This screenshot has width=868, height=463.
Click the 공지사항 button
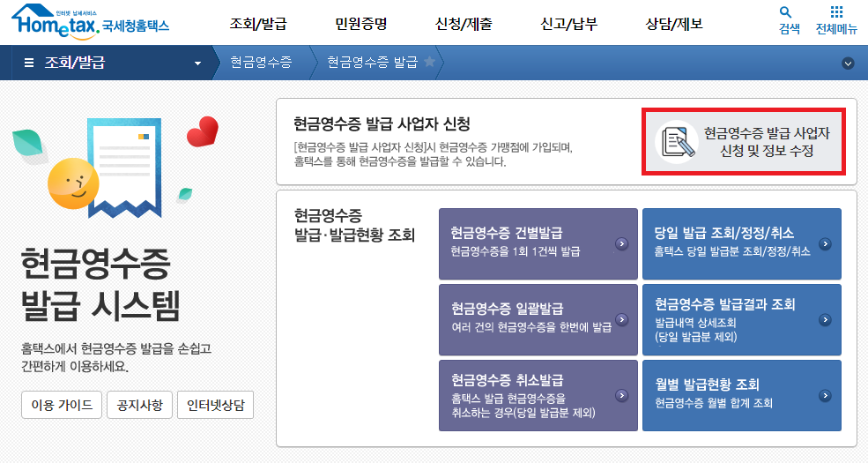[140, 405]
